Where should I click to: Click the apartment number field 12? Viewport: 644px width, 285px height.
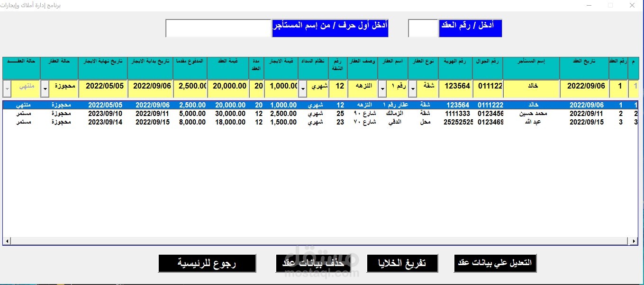[338, 88]
